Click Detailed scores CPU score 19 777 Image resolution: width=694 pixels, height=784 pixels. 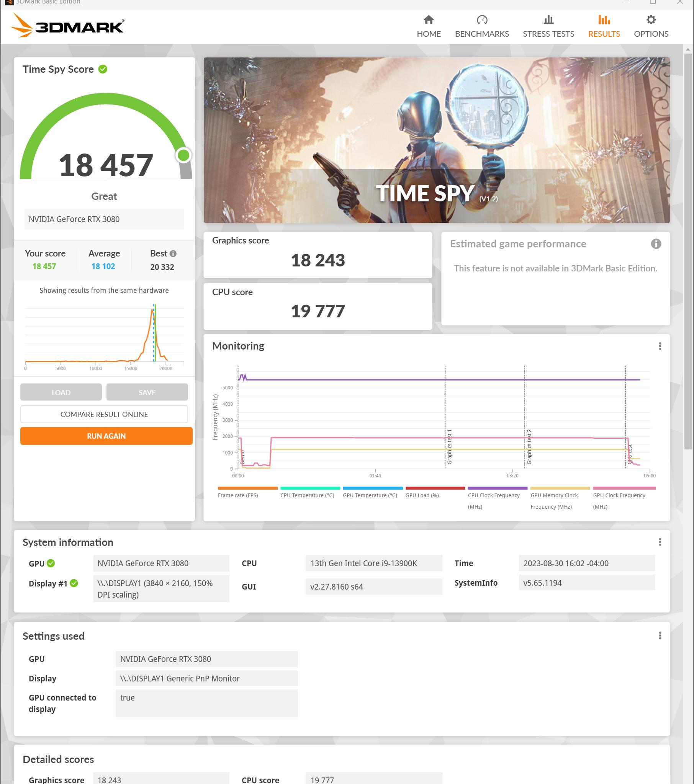click(374, 779)
